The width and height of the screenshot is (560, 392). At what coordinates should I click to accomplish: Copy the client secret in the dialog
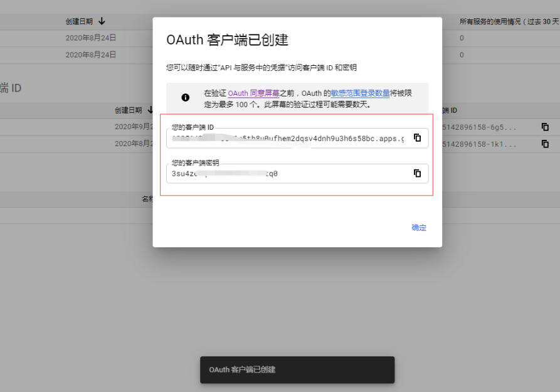click(x=417, y=173)
